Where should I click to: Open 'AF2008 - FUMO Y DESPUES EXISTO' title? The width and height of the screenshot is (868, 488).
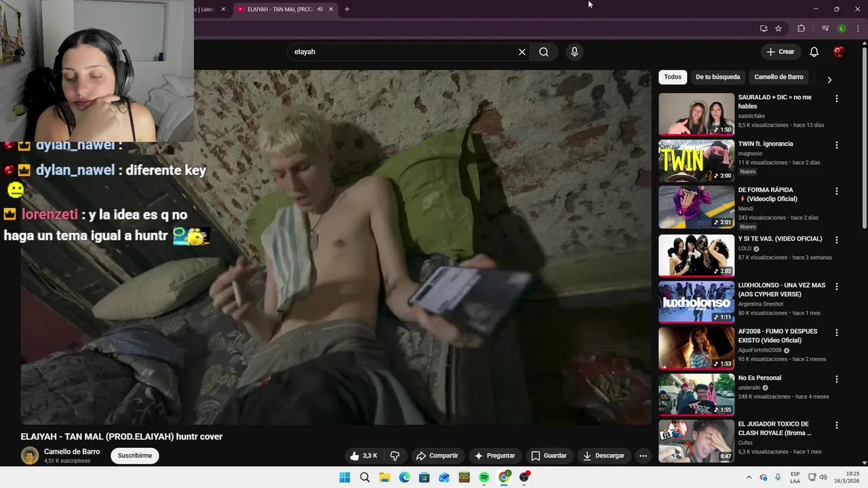click(778, 335)
